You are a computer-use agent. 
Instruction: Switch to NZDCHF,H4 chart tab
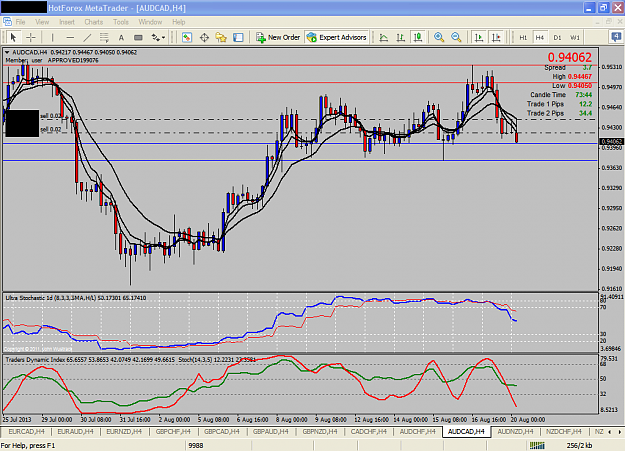564,431
